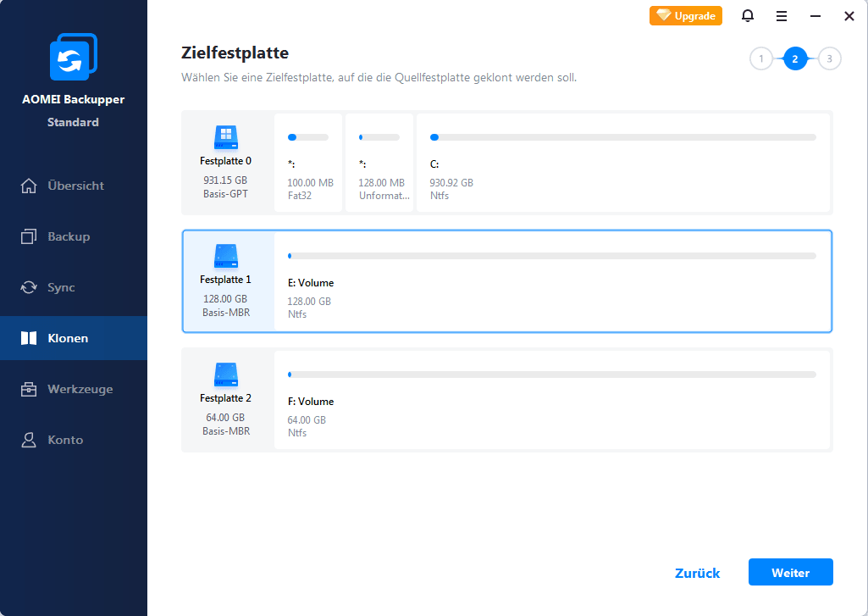Image resolution: width=868 pixels, height=616 pixels.
Task: Click the notification bell icon
Action: coord(748,15)
